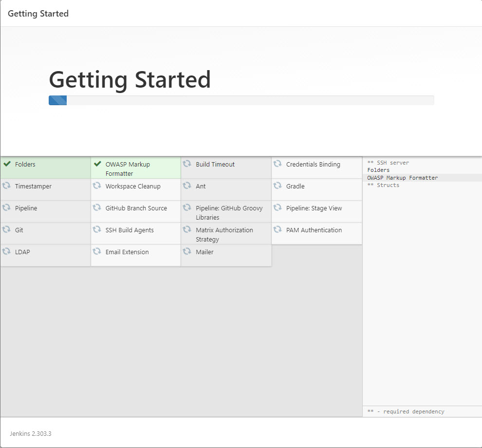
Task: Click the Gradle plugin label
Action: coord(296,186)
